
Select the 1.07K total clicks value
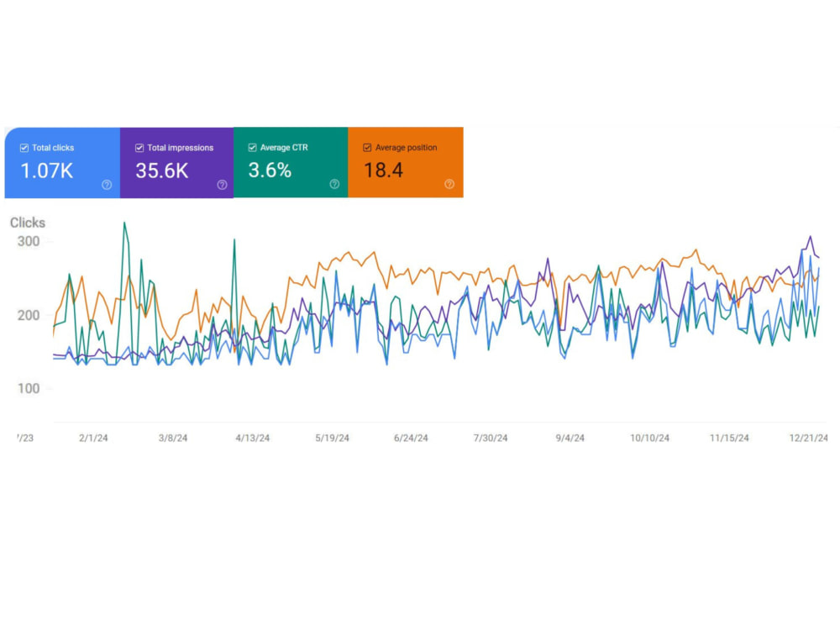[46, 171]
